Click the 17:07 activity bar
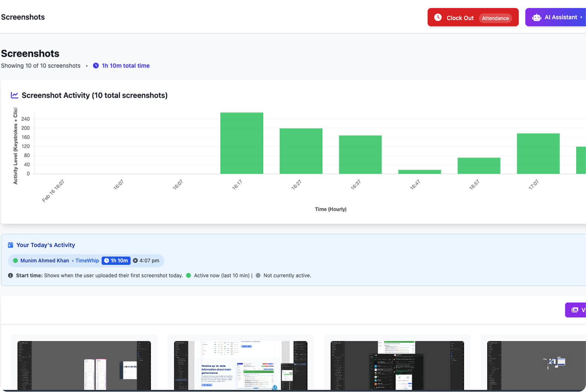Viewport: 586px width, 392px height. pyautogui.click(x=538, y=154)
